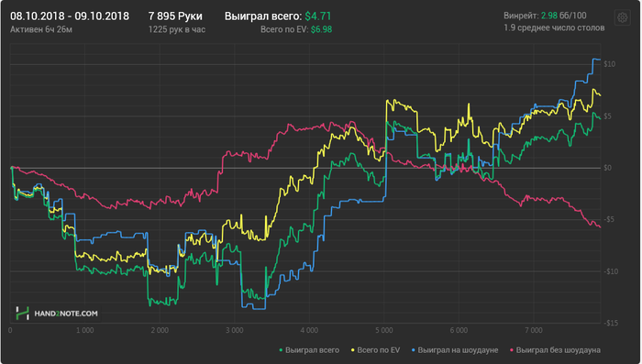Open the 08.10.2018 - 09.10.2018 date range
Viewport: 642px width, 364px height.
click(x=70, y=16)
